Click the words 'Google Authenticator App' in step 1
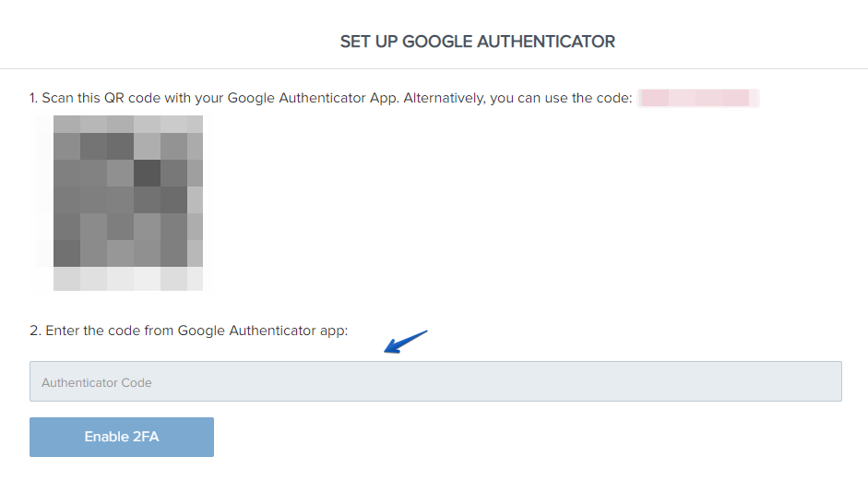 coord(313,98)
